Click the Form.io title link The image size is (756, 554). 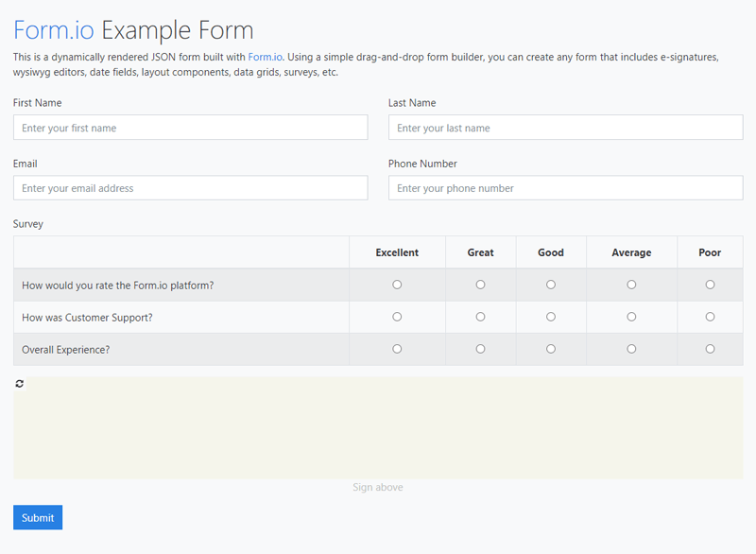coord(54,29)
